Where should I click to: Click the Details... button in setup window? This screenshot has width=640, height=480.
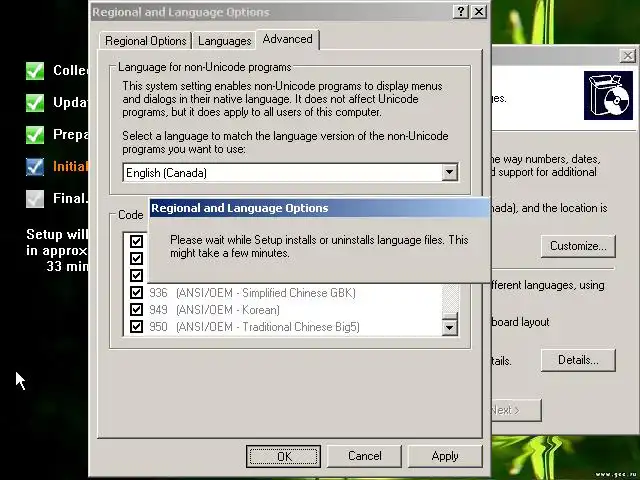coord(578,360)
